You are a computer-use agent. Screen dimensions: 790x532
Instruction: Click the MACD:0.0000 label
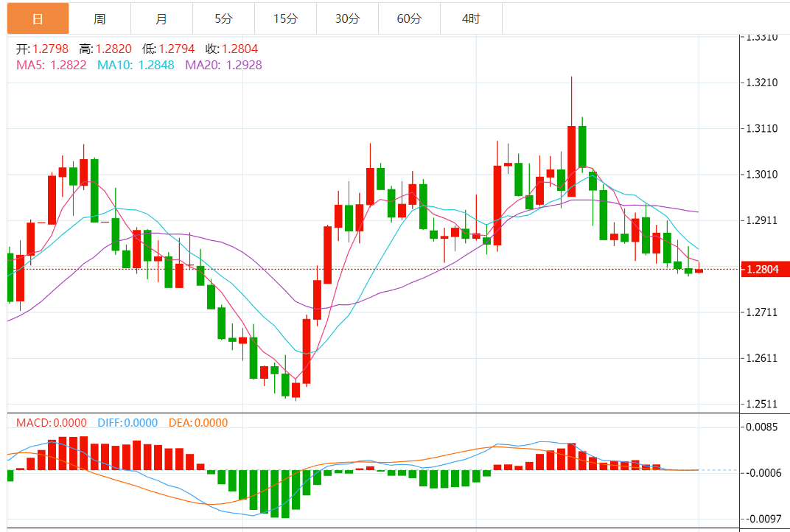(52, 423)
